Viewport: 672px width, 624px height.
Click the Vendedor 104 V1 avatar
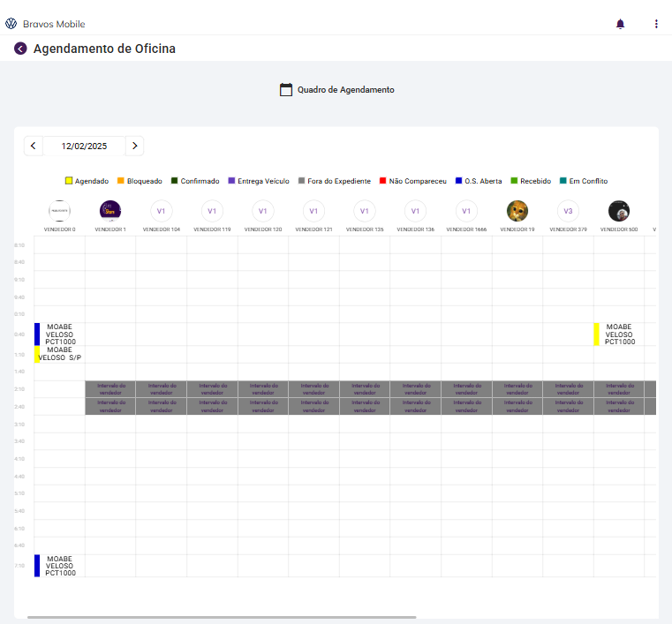(x=161, y=211)
